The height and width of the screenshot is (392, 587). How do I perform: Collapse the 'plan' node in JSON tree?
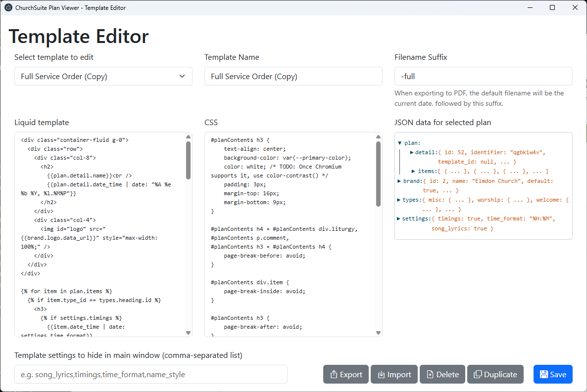[400, 143]
